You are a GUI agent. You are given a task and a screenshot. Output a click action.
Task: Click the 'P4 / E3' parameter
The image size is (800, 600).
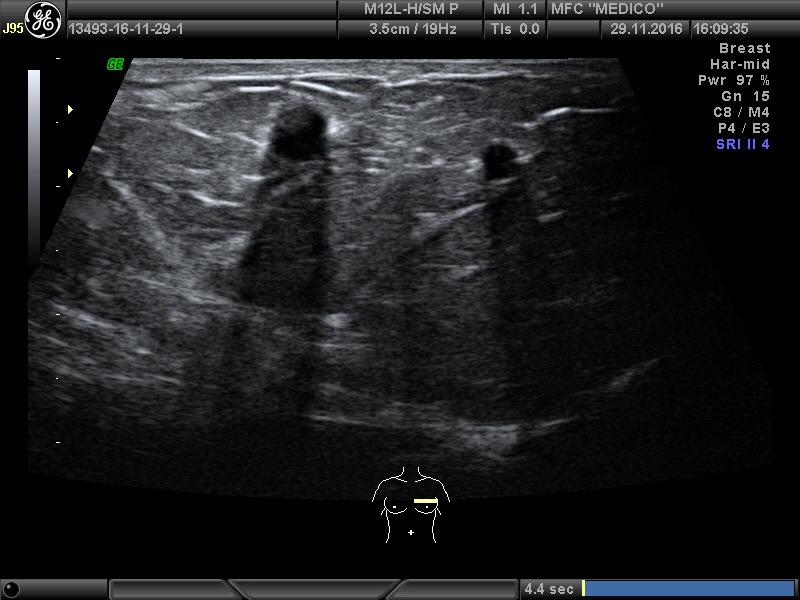click(743, 128)
